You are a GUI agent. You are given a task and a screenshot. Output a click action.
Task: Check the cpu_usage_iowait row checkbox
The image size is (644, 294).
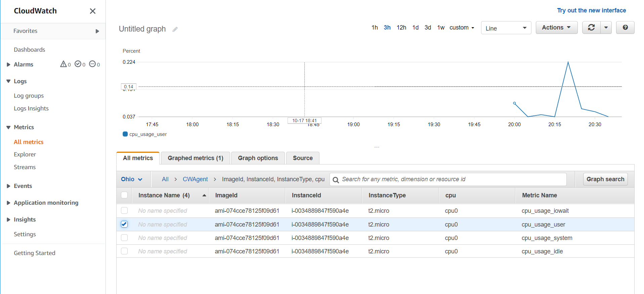pyautogui.click(x=124, y=210)
